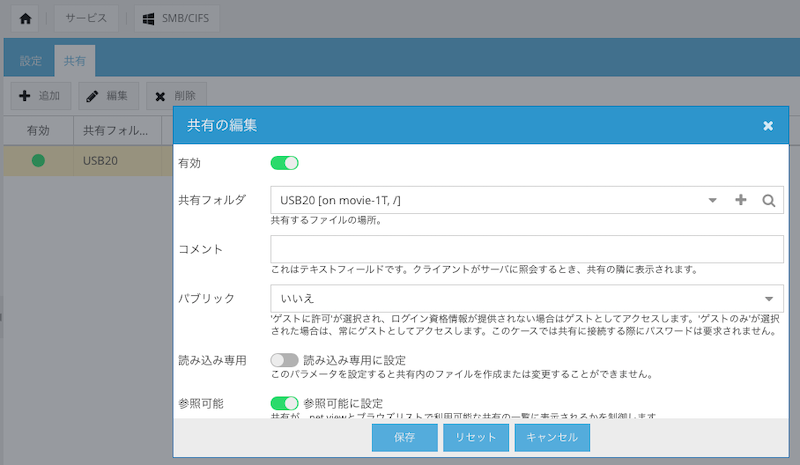Click the 保存 button
The height and width of the screenshot is (465, 800).
[x=405, y=437]
